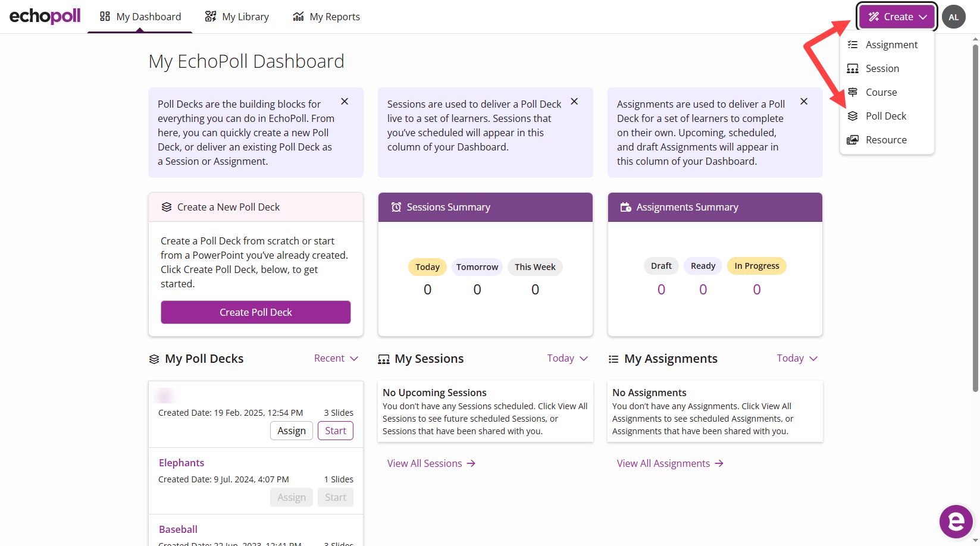Screen dimensions: 980x546
Task: Click the My EchoPoll Dashboard heading
Action: click(x=246, y=61)
